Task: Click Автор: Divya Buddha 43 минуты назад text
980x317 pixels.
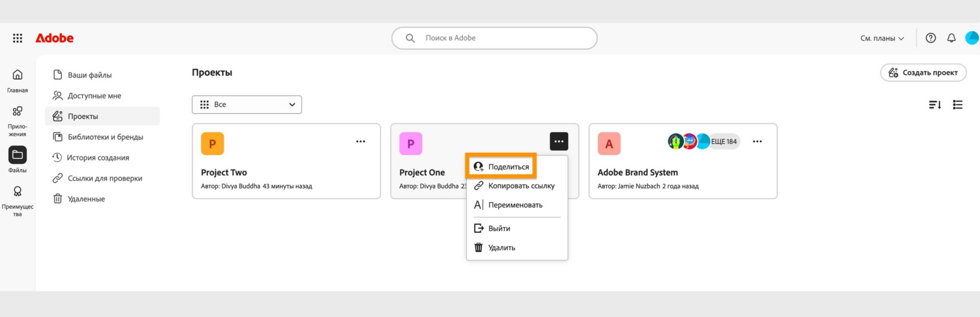Action: click(x=256, y=186)
